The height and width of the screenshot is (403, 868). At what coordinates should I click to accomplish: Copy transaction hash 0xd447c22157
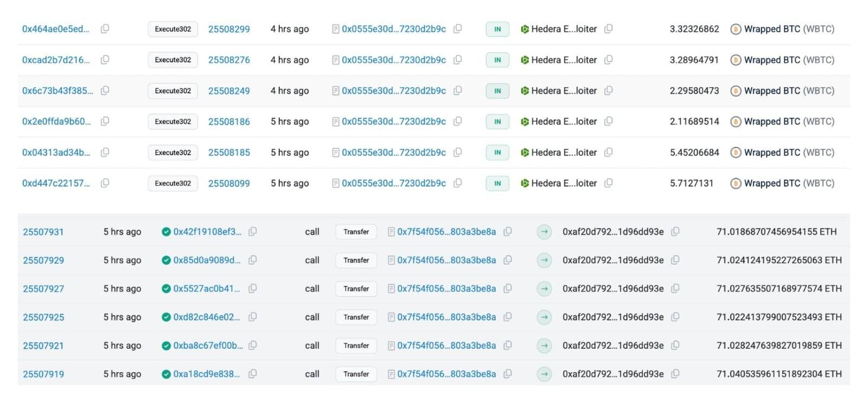105,183
